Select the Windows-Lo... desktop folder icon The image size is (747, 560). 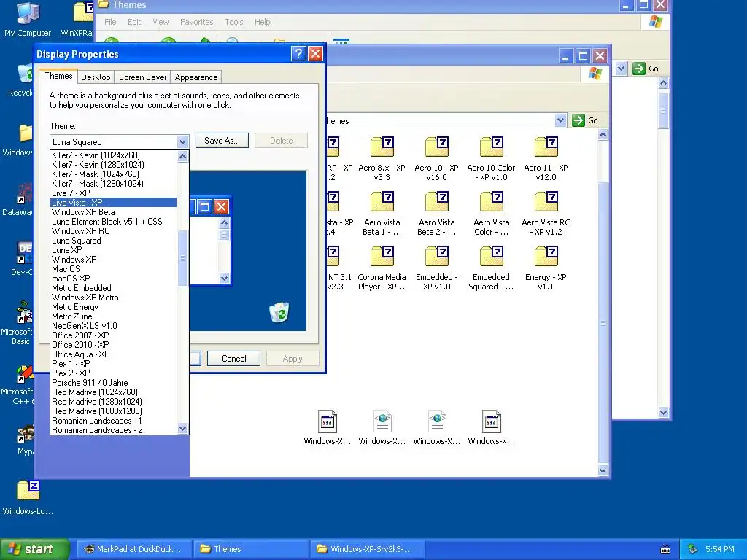28,491
